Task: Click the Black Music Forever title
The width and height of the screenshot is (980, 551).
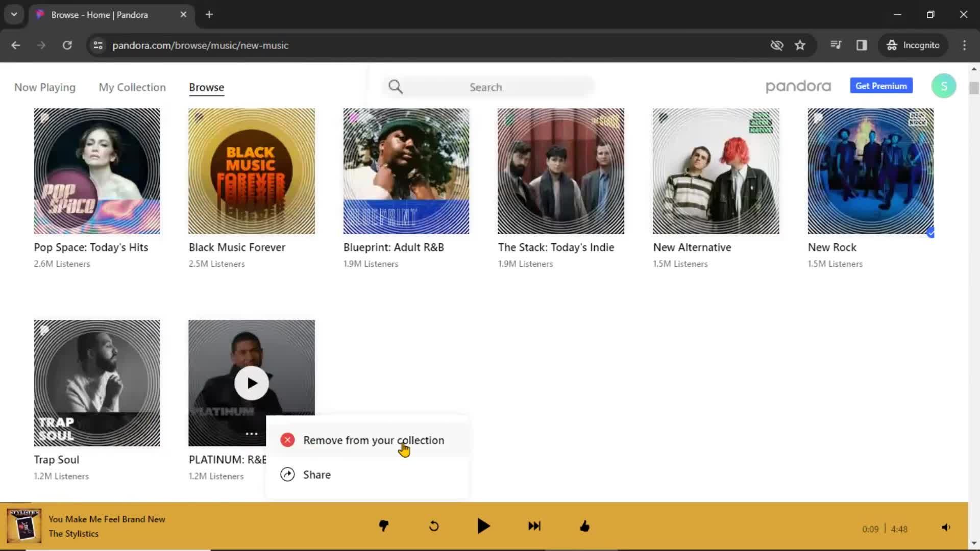Action: (x=237, y=247)
